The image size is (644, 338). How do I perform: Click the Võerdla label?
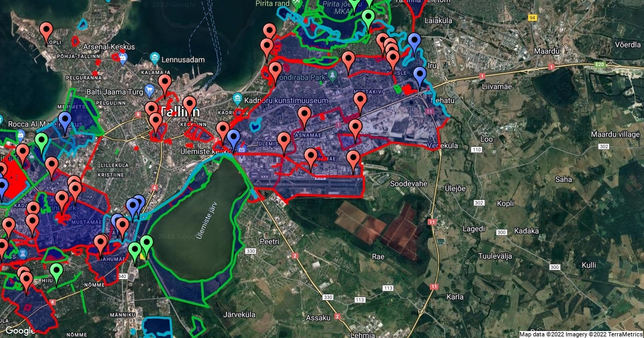(629, 45)
